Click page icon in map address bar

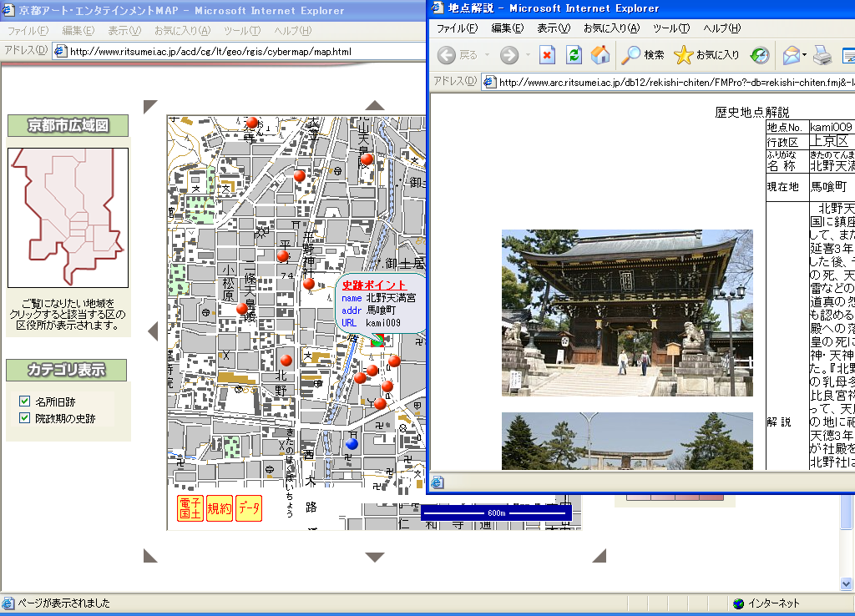60,51
